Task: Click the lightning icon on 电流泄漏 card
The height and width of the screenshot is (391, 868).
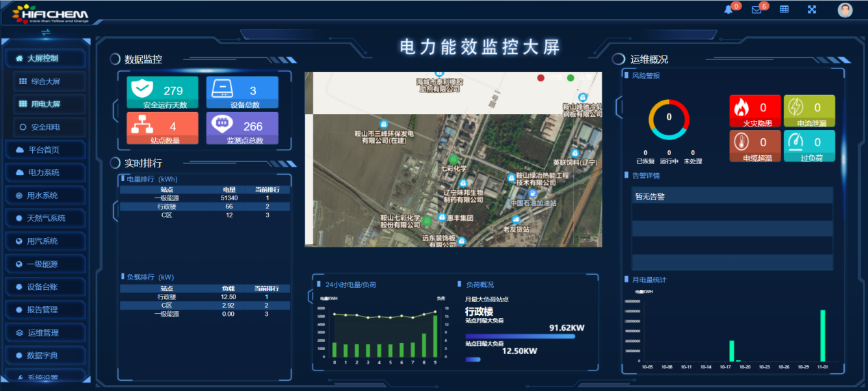Action: click(795, 107)
